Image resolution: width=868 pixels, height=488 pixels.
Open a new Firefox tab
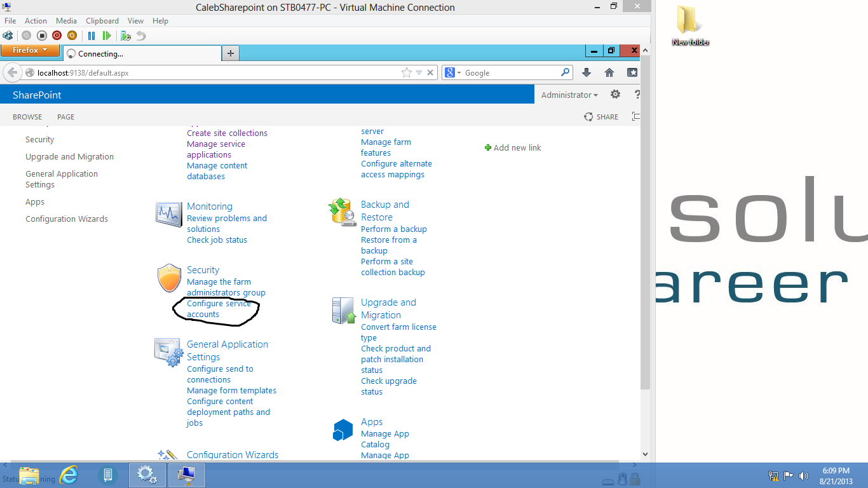(x=231, y=54)
